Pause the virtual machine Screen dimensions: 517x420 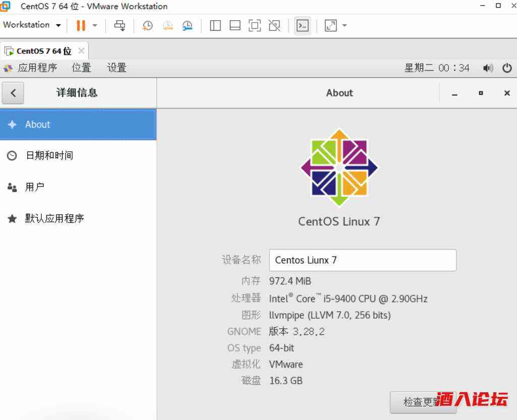(81, 25)
